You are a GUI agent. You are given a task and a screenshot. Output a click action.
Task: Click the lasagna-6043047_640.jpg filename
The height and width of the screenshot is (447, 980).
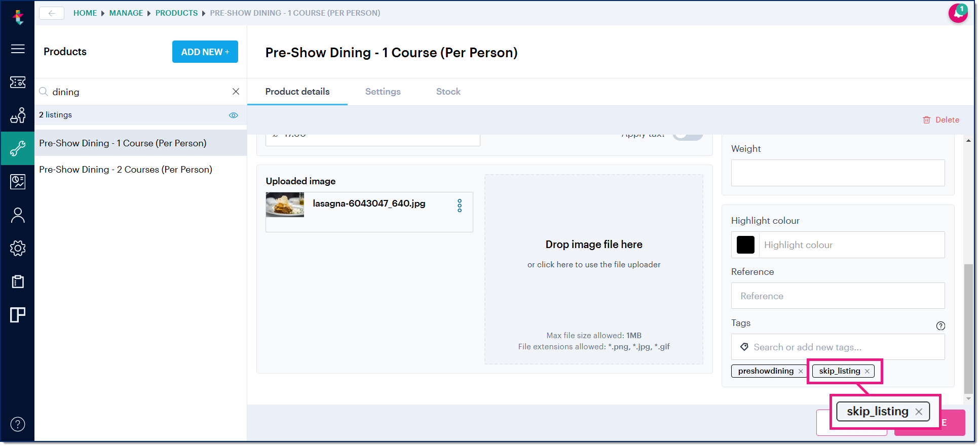coord(369,204)
